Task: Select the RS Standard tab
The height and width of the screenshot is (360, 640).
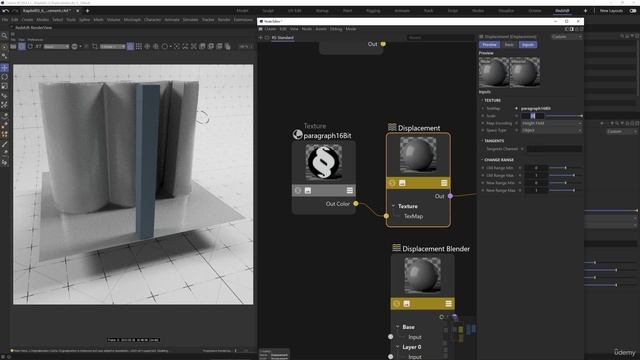Action: (x=282, y=38)
